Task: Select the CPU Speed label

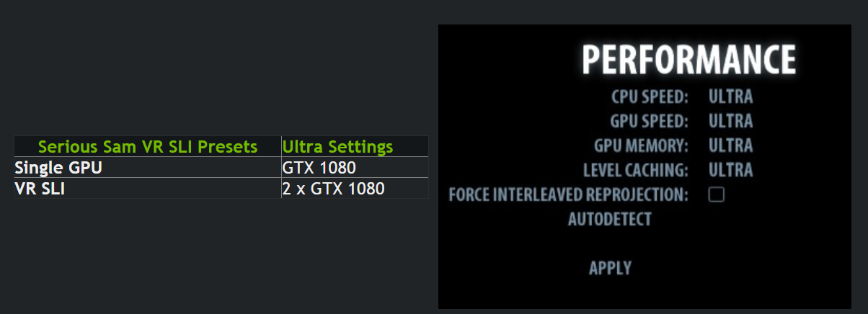Action: [x=650, y=97]
